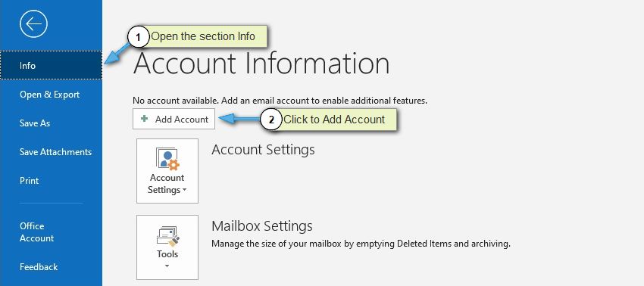Viewport: 644px width, 286px height.
Task: Go to Office Account page
Action: coord(51,232)
